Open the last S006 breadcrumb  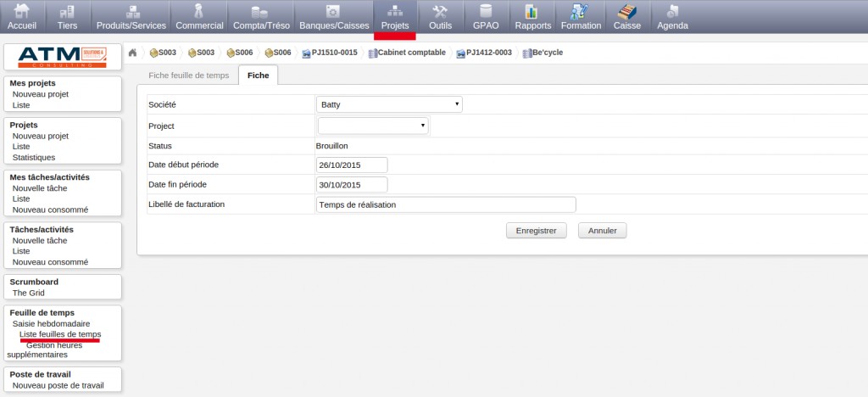(x=278, y=53)
